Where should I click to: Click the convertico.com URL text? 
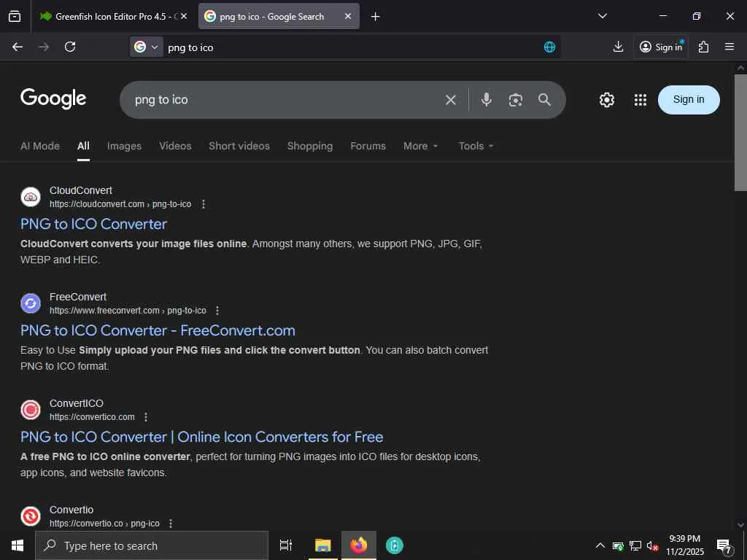(92, 417)
